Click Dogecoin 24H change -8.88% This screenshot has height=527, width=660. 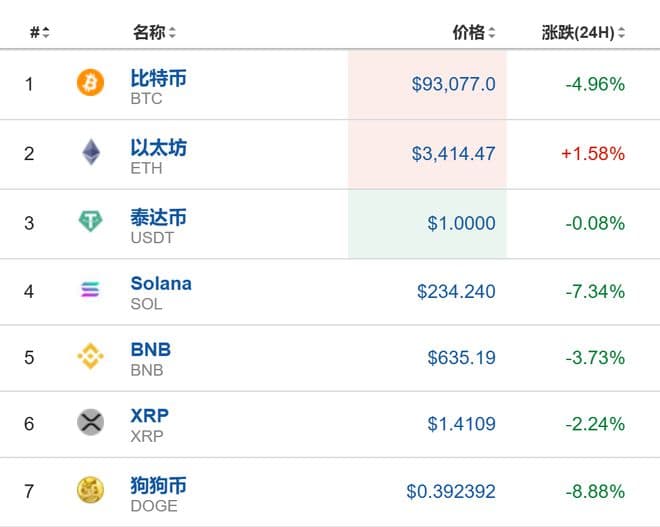click(594, 491)
